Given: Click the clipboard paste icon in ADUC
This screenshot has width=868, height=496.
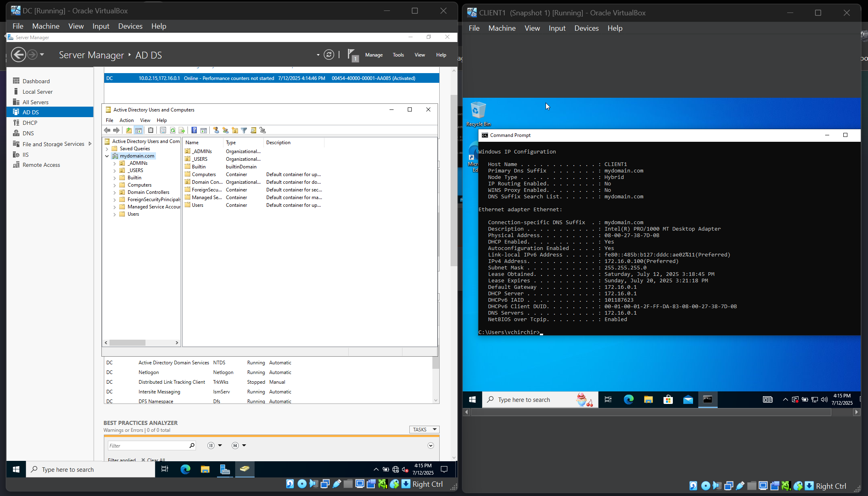Looking at the screenshot, I should click(151, 130).
